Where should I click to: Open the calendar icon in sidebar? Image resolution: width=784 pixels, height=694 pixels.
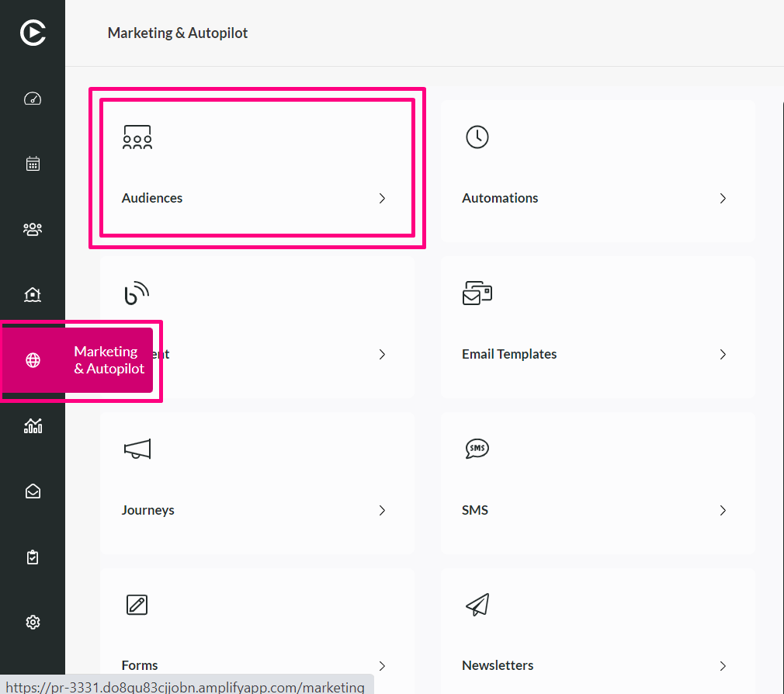(x=33, y=164)
